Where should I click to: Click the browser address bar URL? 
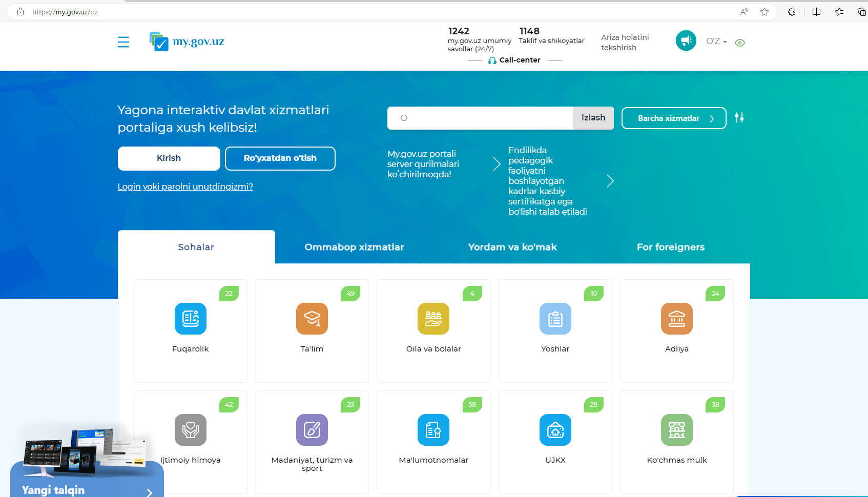(65, 12)
